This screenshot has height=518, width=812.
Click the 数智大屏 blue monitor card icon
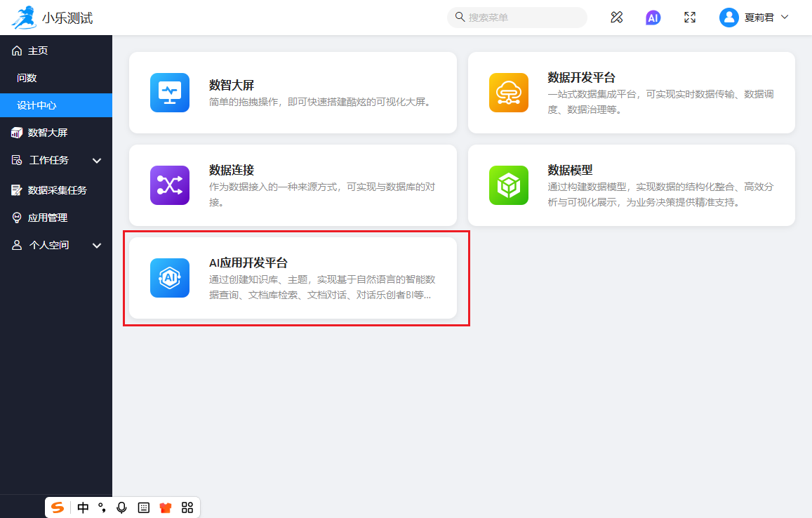170,93
